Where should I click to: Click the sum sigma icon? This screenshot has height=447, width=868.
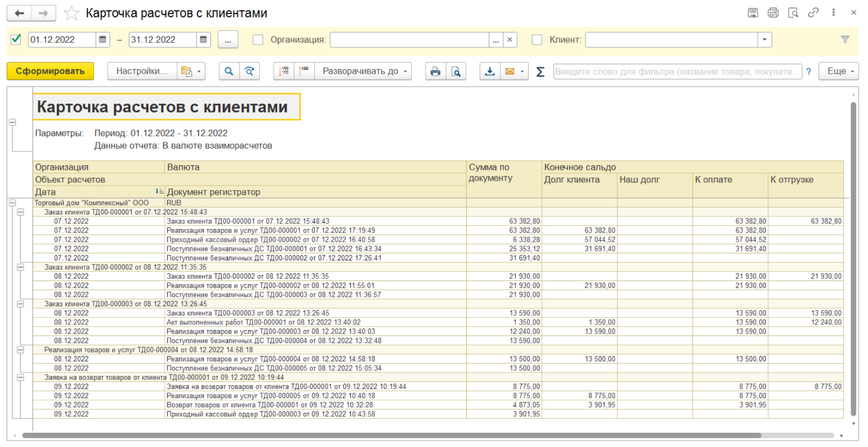pyautogui.click(x=540, y=72)
